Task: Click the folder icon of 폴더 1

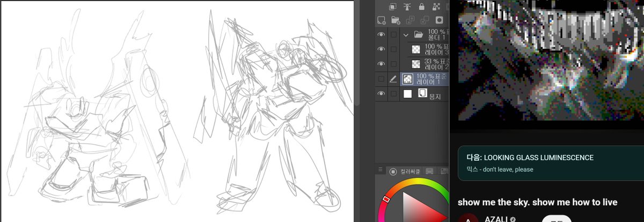Action: pos(419,34)
